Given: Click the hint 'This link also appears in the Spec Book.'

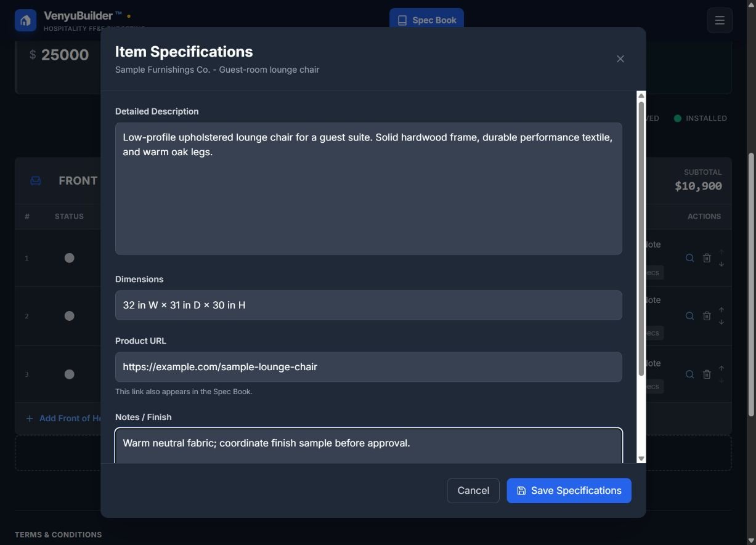Looking at the screenshot, I should (x=184, y=392).
